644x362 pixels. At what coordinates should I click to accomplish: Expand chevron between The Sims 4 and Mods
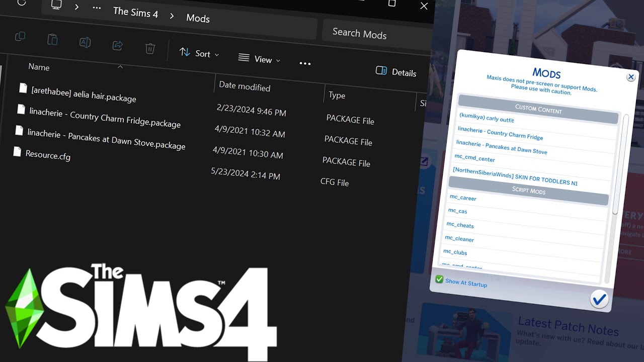click(x=172, y=16)
